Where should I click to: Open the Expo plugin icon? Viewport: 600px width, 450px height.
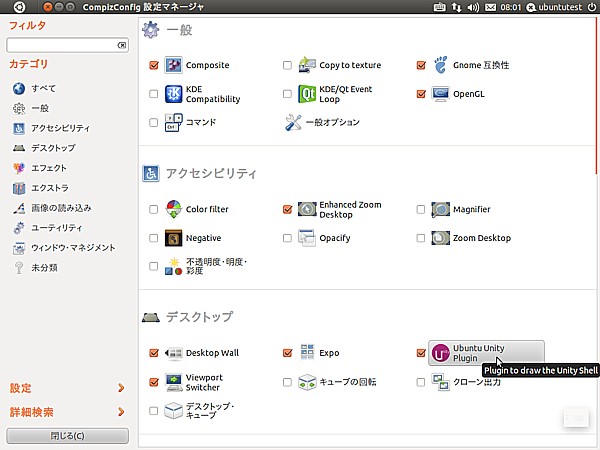coord(307,352)
